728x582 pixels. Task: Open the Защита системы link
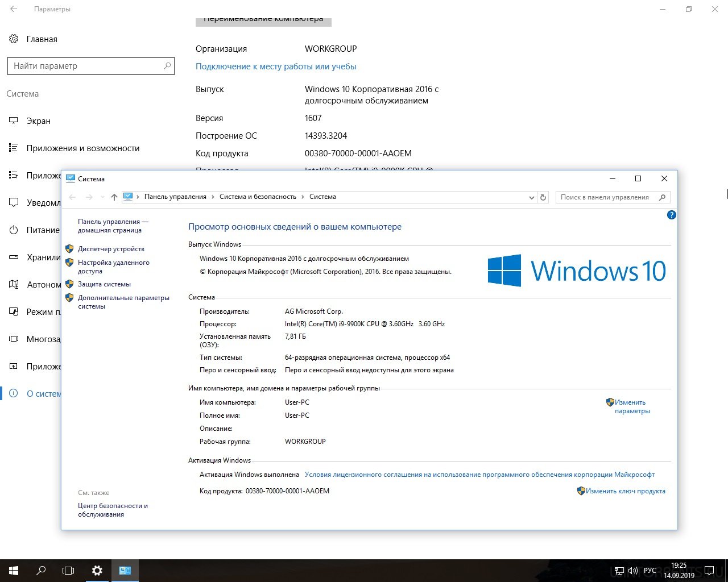104,284
